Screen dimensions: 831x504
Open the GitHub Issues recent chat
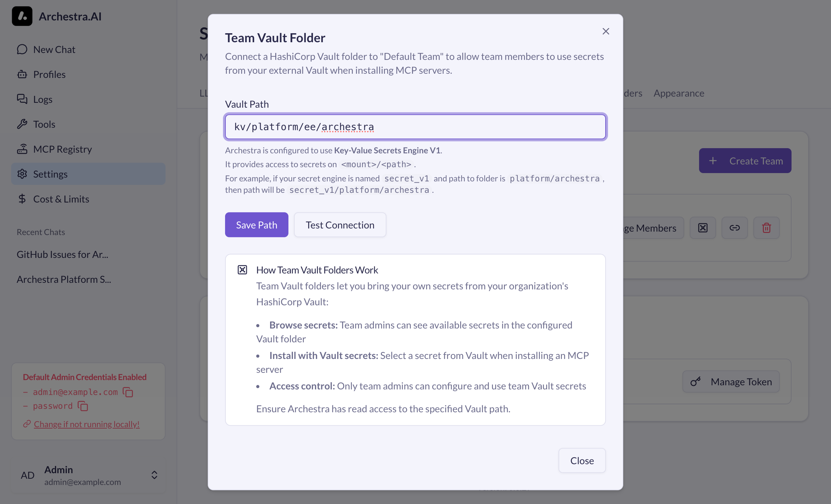tap(62, 254)
